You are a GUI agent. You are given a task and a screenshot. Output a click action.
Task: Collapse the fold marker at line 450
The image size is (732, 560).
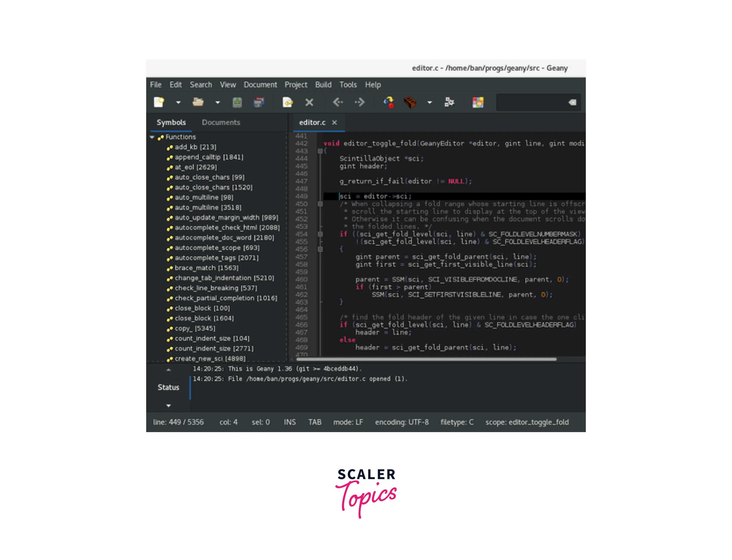(x=320, y=204)
